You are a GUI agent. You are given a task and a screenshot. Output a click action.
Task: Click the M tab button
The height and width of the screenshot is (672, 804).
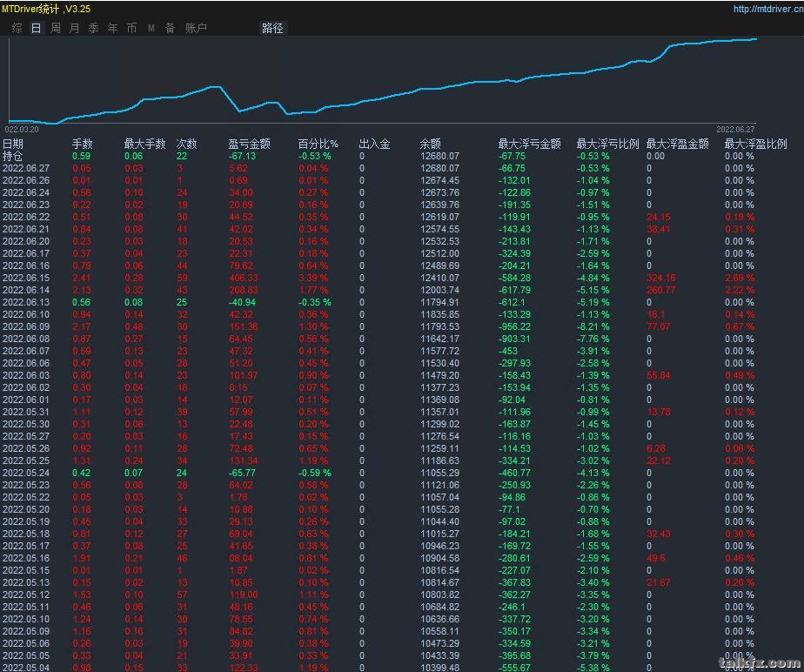(151, 28)
